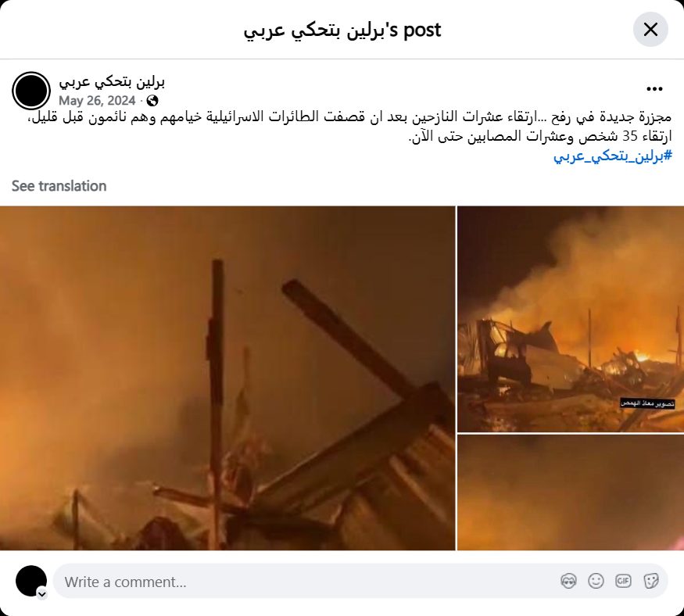This screenshot has width=684, height=616.
Task: Open the avatar sticker icon in comment box
Action: pyautogui.click(x=568, y=581)
